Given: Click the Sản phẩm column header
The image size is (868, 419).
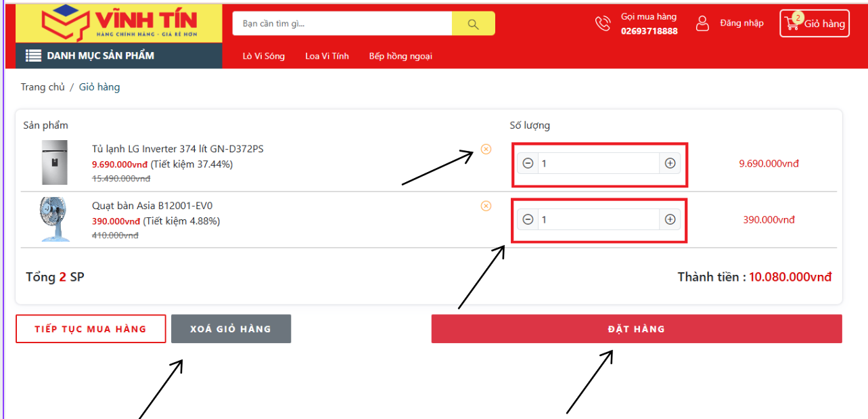Looking at the screenshot, I should pyautogui.click(x=45, y=125).
